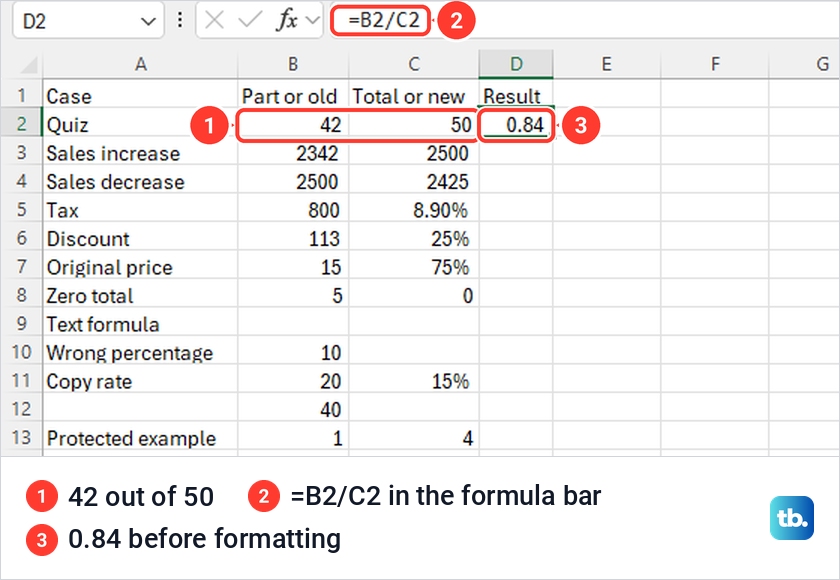
Task: Select row 9 header
Action: coord(21,323)
